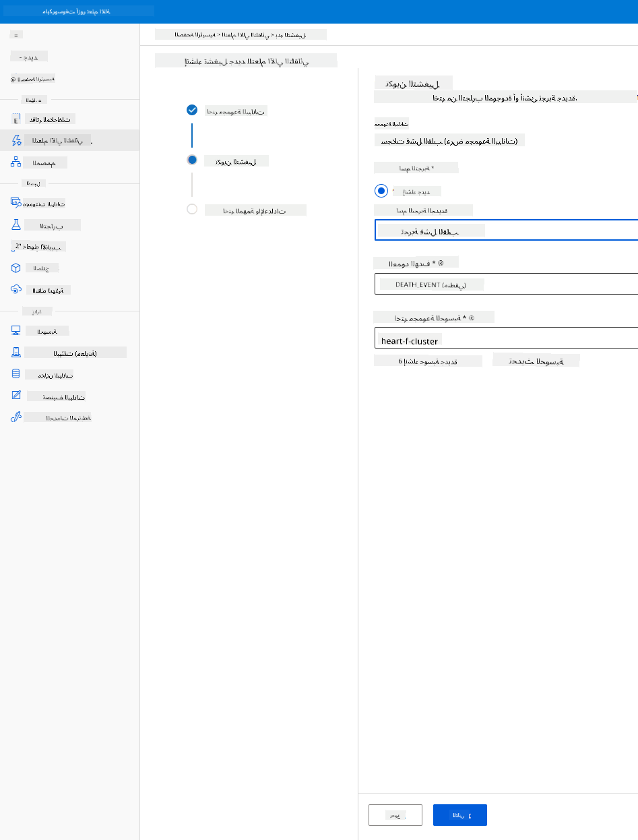Go to the completed first wizard step
Image resolution: width=638 pixels, height=840 pixels.
(192, 110)
